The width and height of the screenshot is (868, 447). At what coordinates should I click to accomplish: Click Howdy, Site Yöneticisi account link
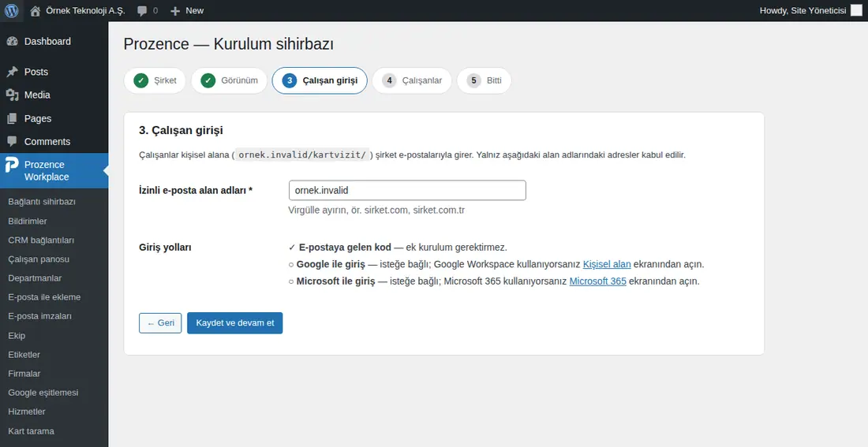803,11
